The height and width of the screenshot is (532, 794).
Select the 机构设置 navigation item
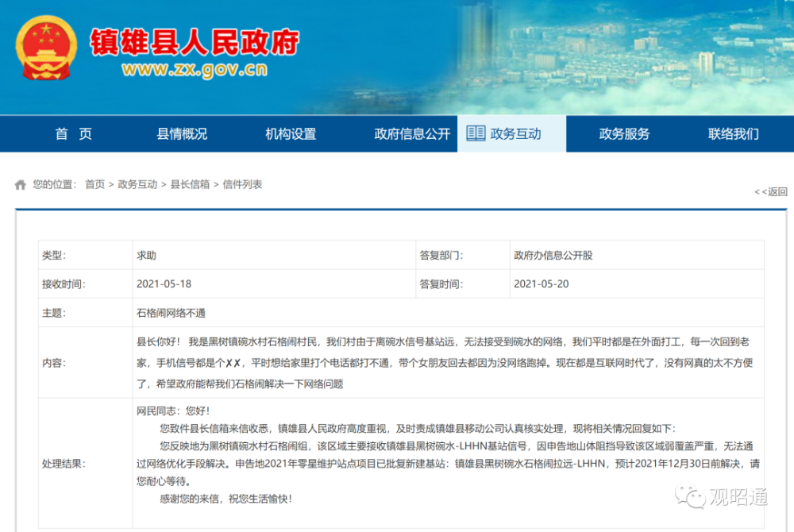[291, 133]
